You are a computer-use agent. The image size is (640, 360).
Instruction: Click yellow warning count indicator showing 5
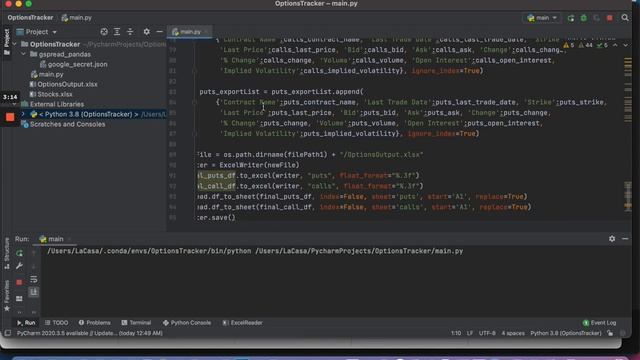click(x=569, y=45)
